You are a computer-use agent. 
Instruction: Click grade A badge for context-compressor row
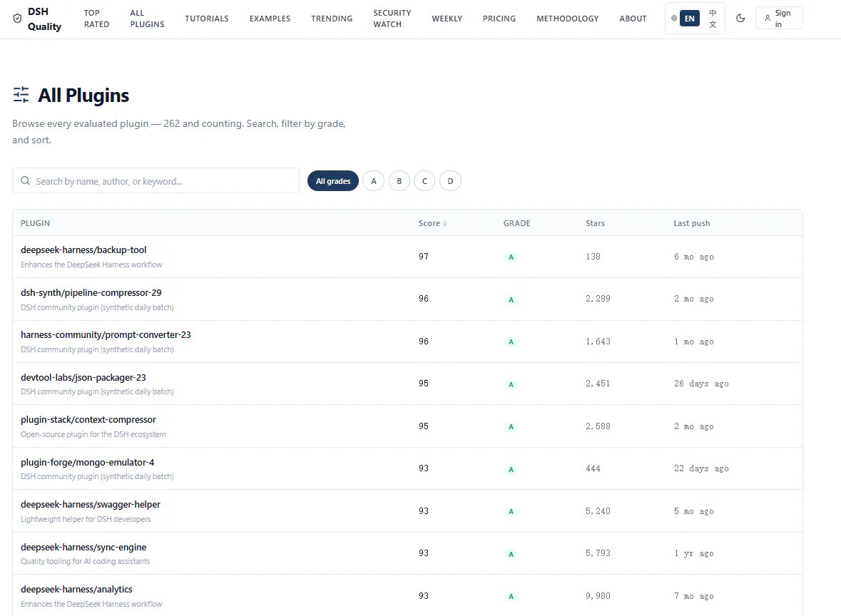tap(511, 426)
